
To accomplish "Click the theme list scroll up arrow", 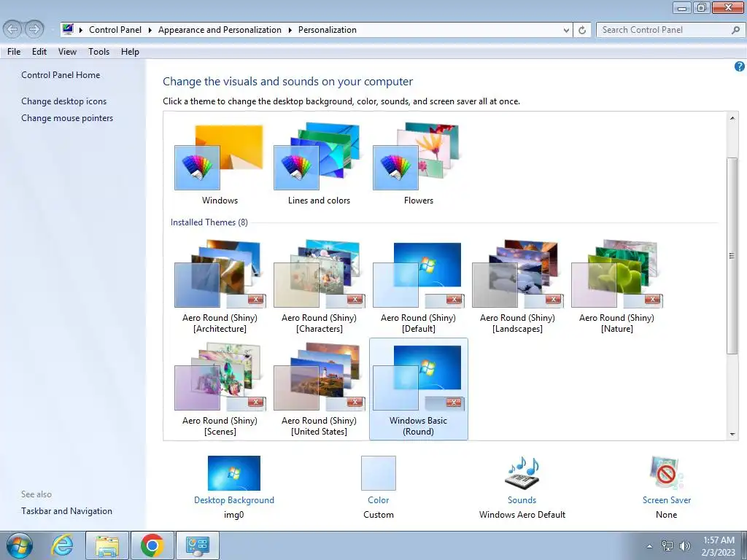I will [x=732, y=117].
